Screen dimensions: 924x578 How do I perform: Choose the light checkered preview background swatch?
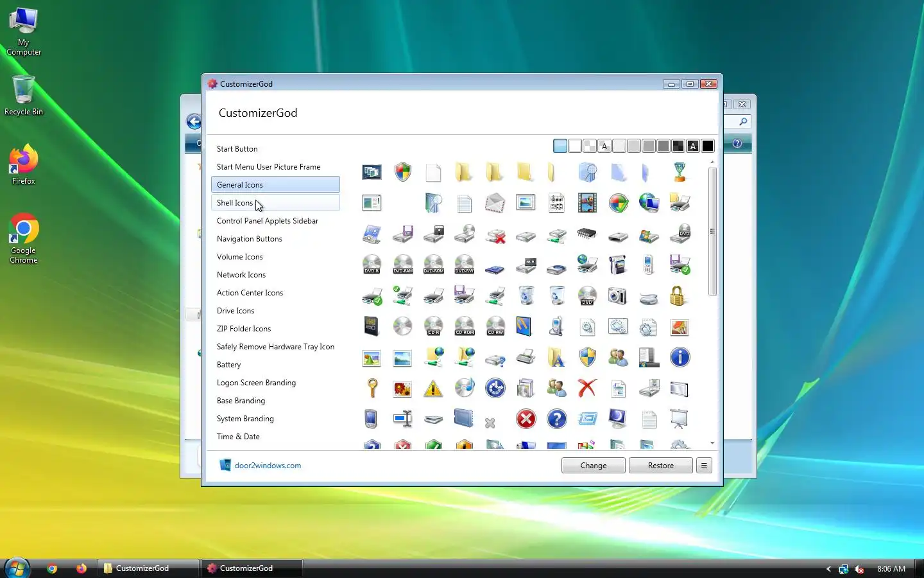click(590, 146)
